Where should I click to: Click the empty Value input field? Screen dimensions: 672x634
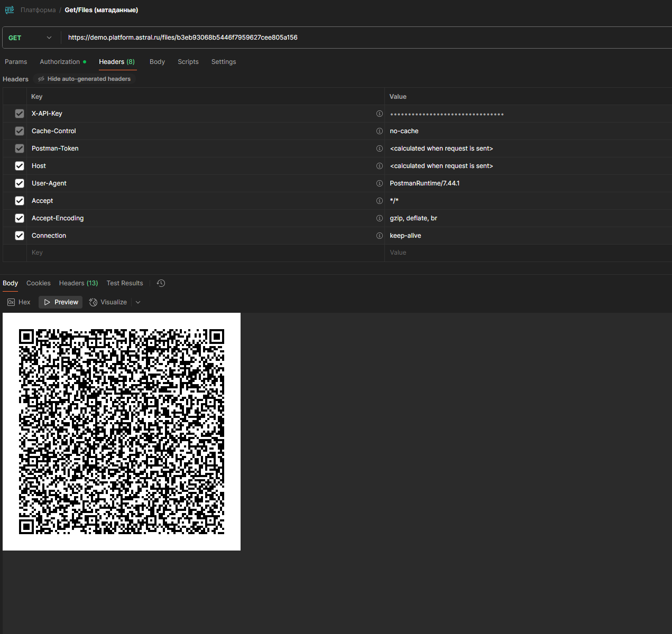[x=528, y=253]
